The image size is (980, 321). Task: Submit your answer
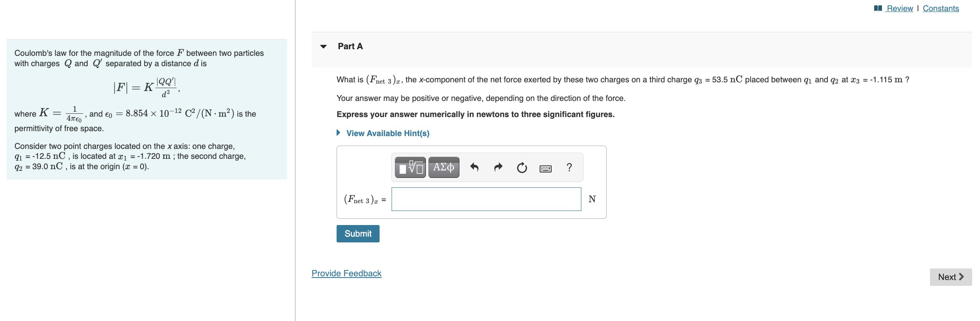358,233
